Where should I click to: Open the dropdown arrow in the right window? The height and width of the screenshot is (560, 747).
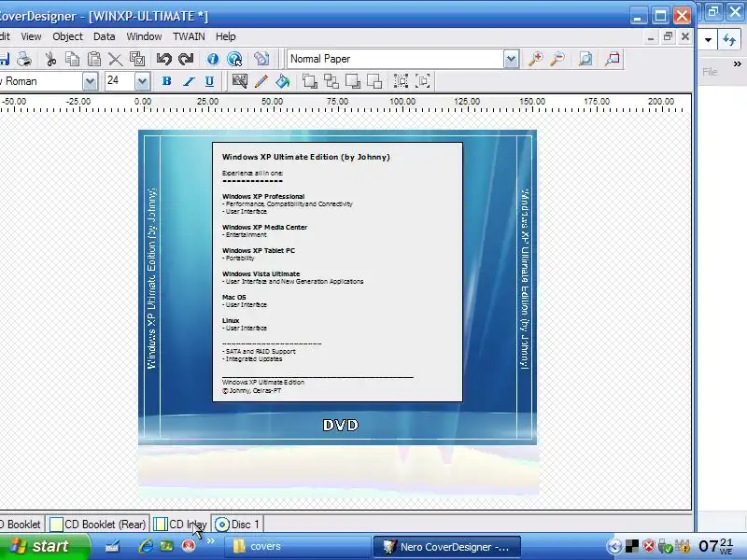(x=708, y=40)
